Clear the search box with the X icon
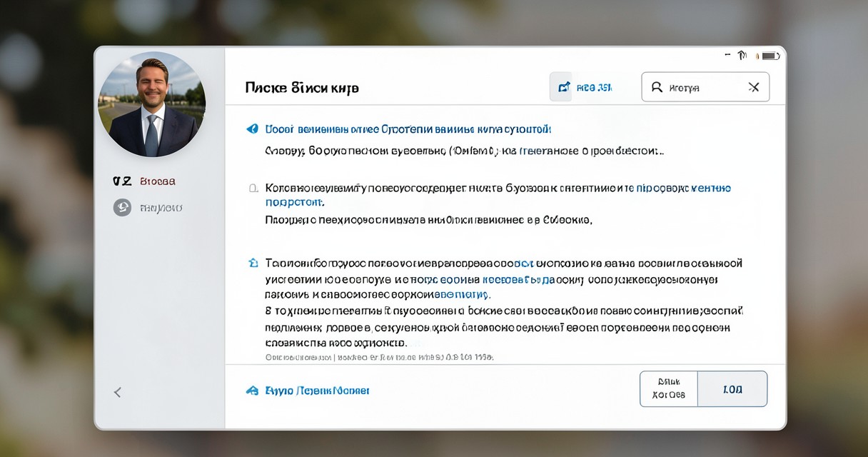This screenshot has height=457, width=868. (x=754, y=87)
